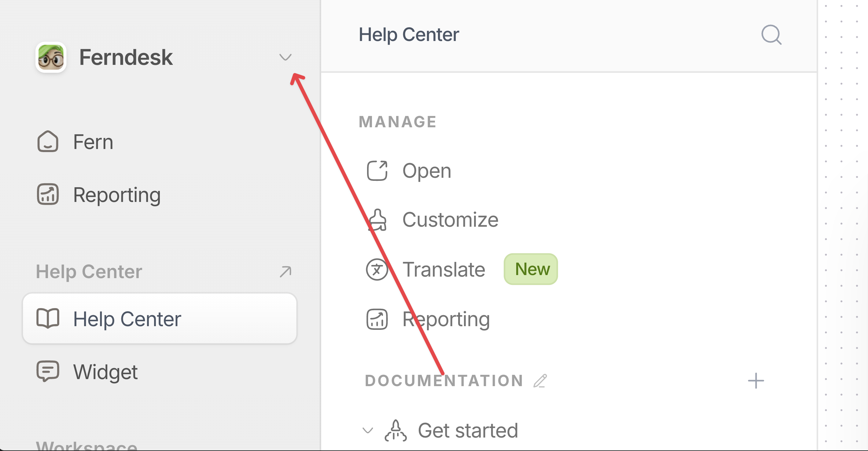This screenshot has height=451, width=868.
Task: Choose Customize under Manage
Action: 450,220
